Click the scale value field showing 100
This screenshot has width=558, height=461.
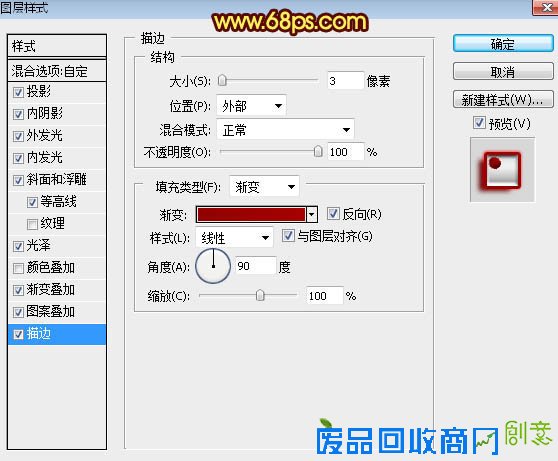click(325, 296)
